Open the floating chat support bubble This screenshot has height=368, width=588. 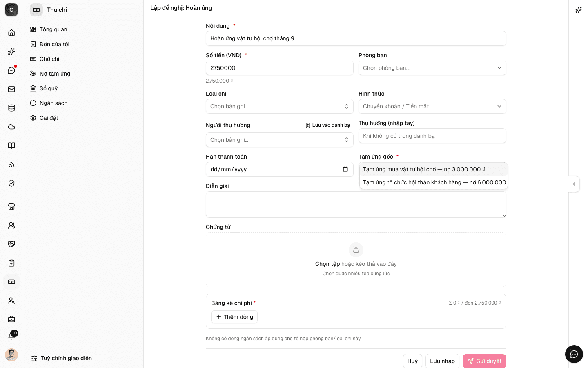pos(574,354)
